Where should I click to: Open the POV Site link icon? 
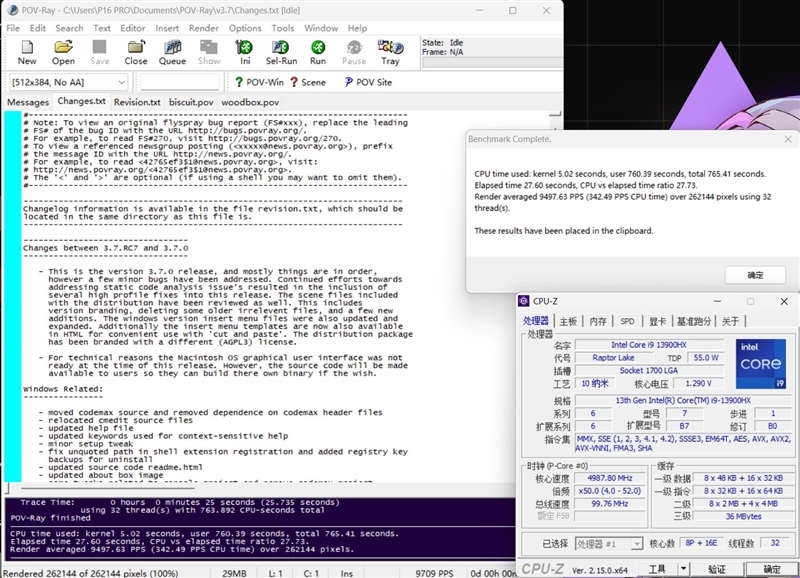click(367, 82)
